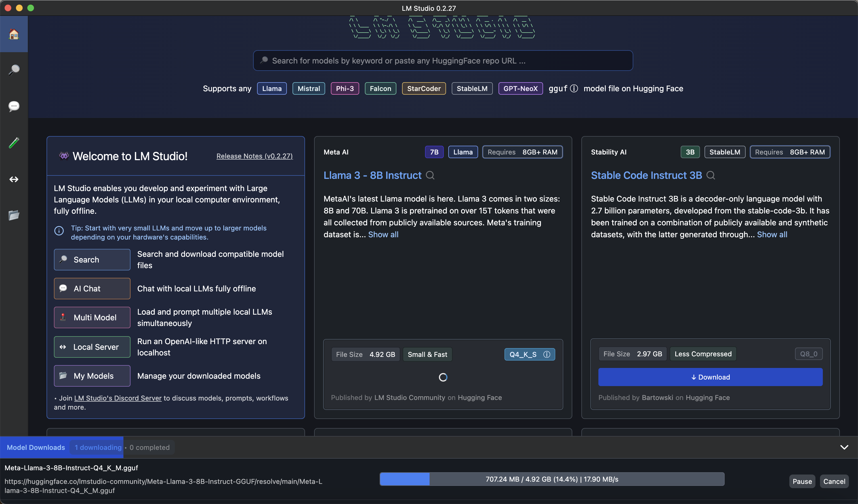858x504 pixels.
Task: Cancel the Meta-Llama-3 download
Action: 834,481
